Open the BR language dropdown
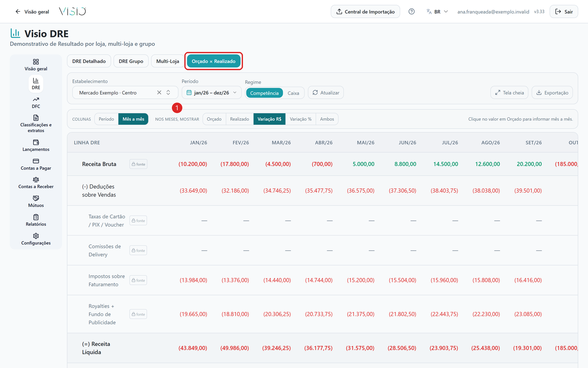Image resolution: width=588 pixels, height=368 pixels. 437,11
